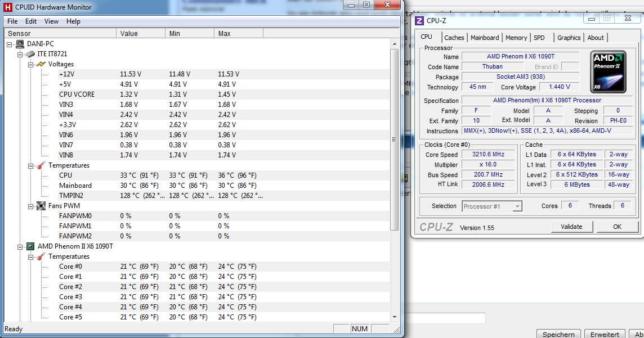Click the Sensor column header
The image size is (644, 338).
tap(60, 33)
